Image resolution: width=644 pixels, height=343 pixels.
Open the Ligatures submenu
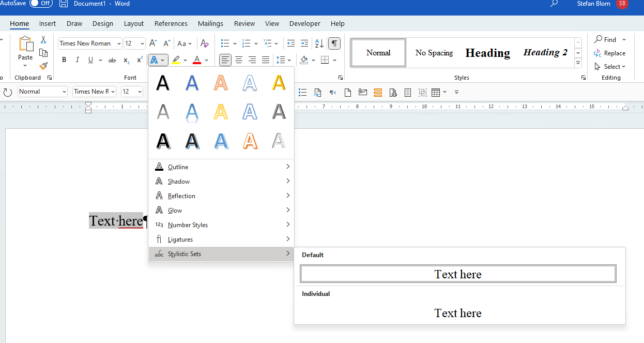pyautogui.click(x=221, y=239)
